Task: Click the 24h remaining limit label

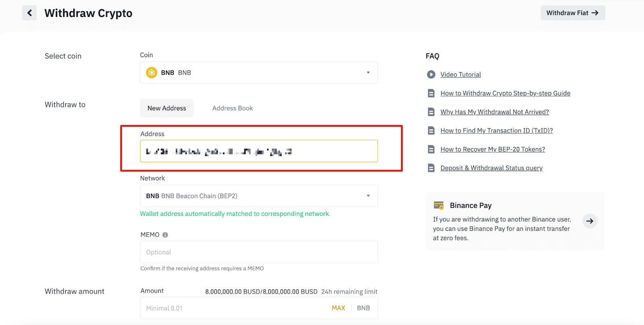Action: [x=349, y=292]
